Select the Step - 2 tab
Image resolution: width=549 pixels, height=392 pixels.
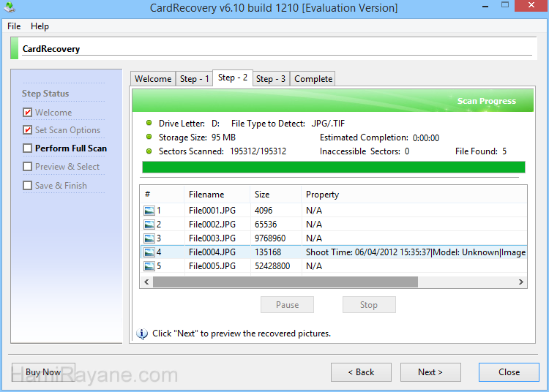coord(233,78)
